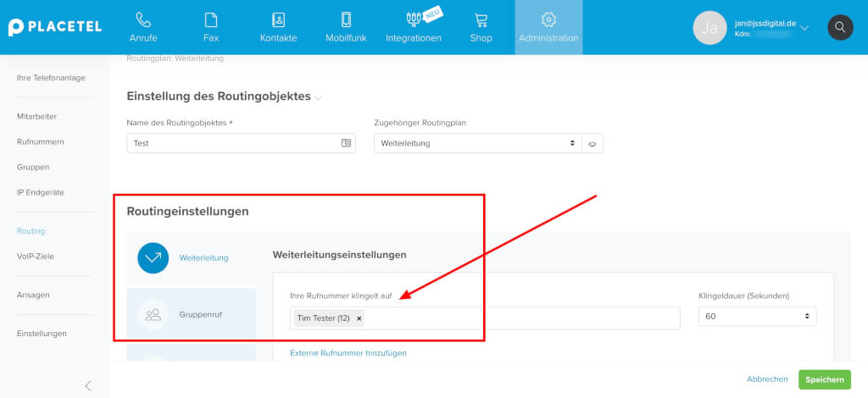This screenshot has width=868, height=398.
Task: Open the Fax document icon
Action: coord(211,20)
